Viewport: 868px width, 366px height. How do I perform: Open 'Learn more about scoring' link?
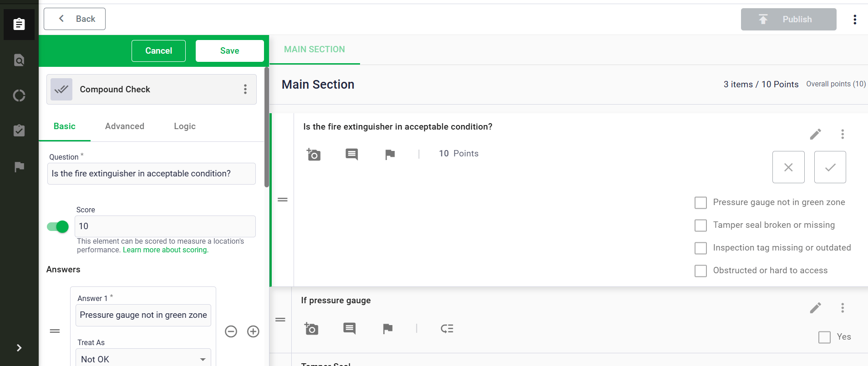pos(165,250)
